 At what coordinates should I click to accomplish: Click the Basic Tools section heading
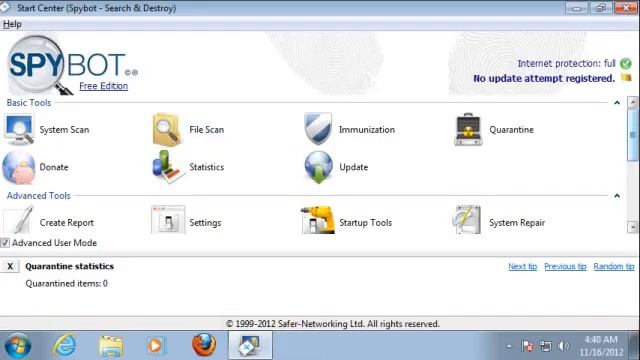(x=29, y=103)
